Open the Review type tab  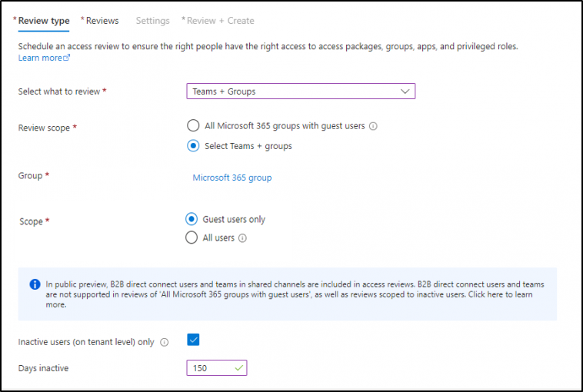click(x=43, y=21)
